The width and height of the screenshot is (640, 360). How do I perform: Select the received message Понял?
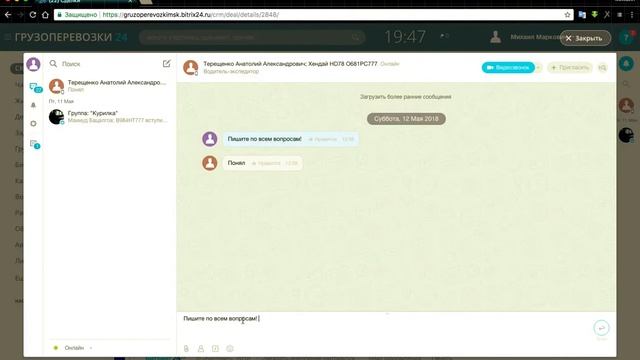click(262, 163)
